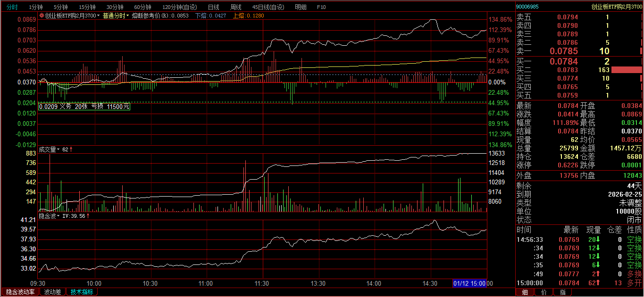
Task: Click the red diamond icon before 创业板ETF购2月3700
Action: pos(42,16)
